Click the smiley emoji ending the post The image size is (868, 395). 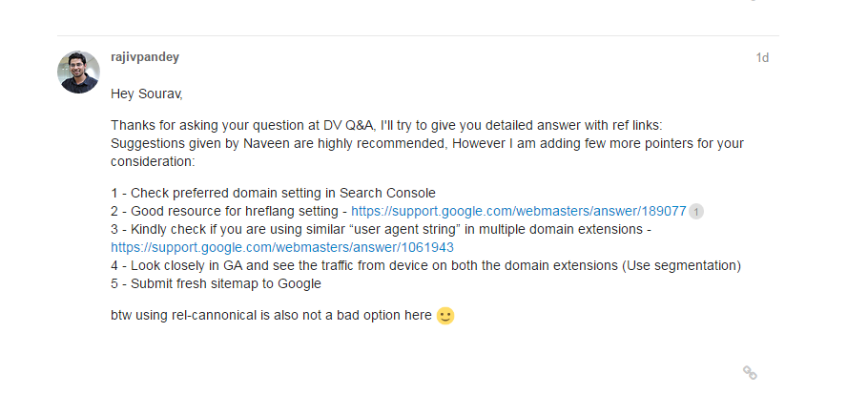[x=445, y=315]
